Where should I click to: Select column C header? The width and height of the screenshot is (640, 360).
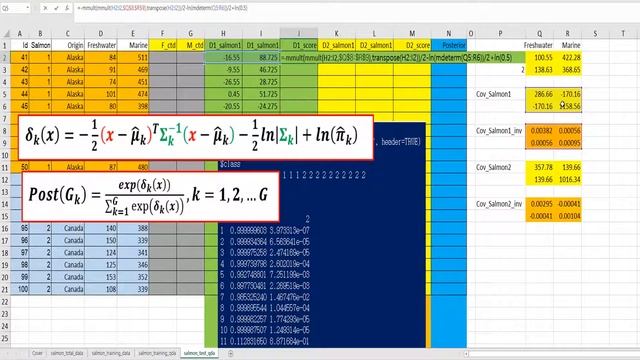68,33
